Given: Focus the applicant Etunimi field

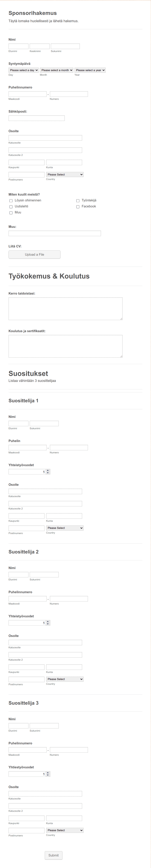Looking at the screenshot, I should pyautogui.click(x=19, y=46).
